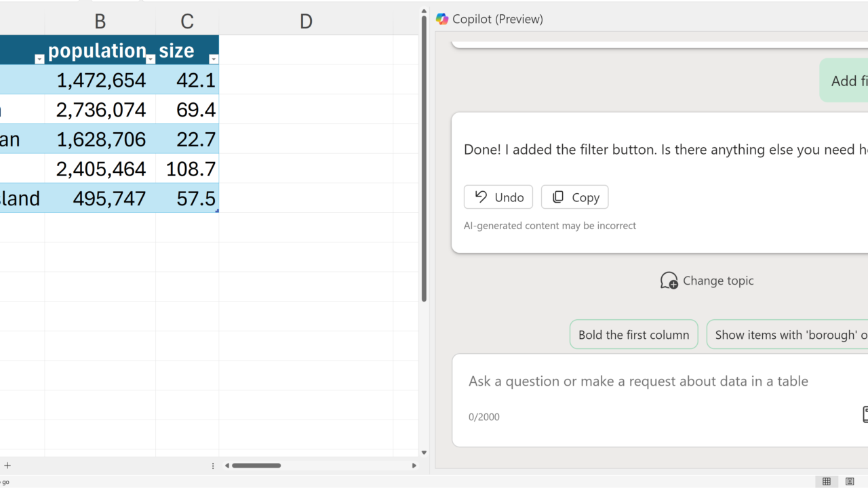Open the prompt guide icon in chat box
The image size is (868, 488).
pyautogui.click(x=865, y=414)
